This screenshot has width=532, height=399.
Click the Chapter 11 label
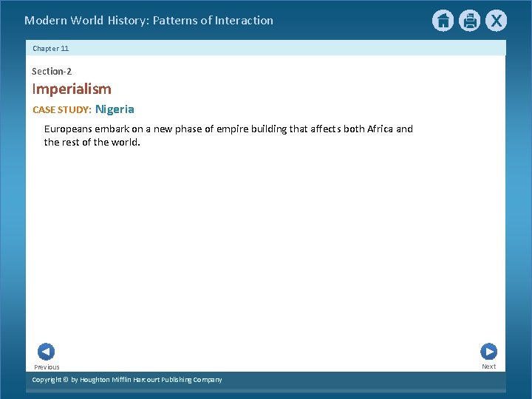click(x=50, y=49)
